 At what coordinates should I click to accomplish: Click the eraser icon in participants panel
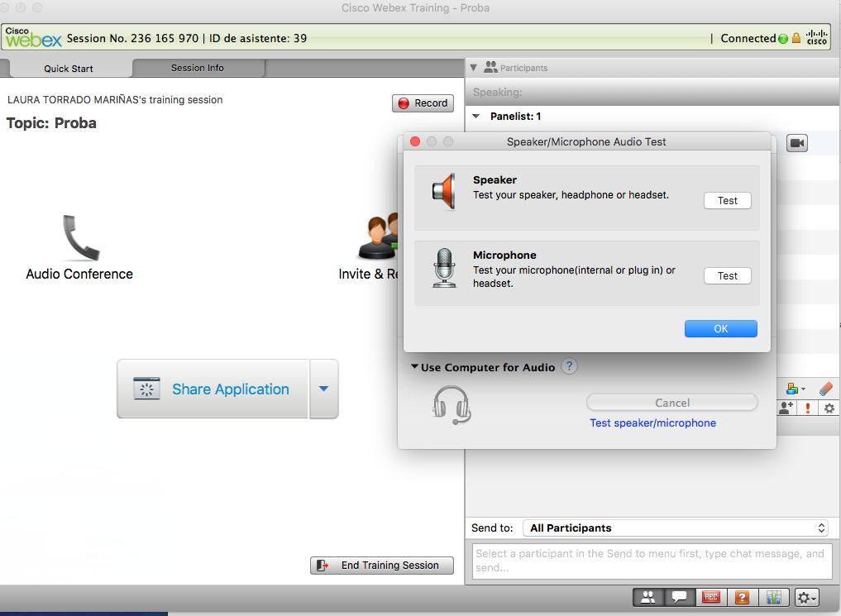(825, 388)
